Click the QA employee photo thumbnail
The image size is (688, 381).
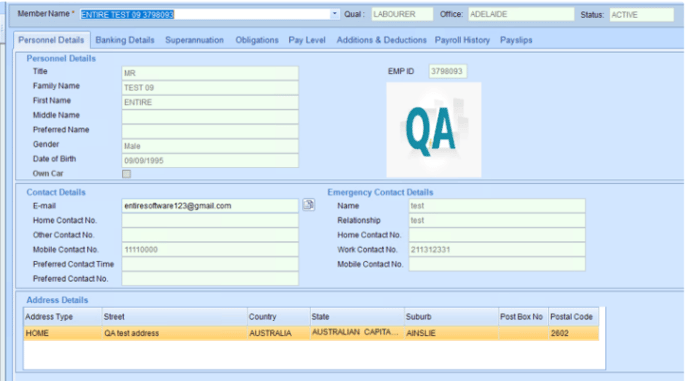(434, 129)
